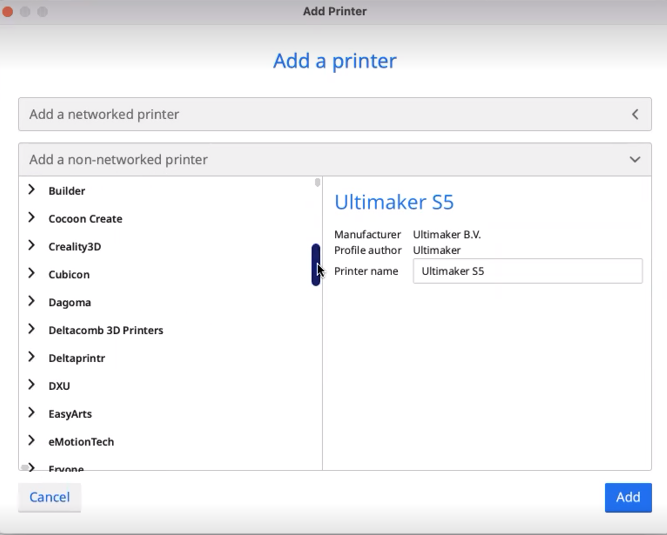667x535 pixels.
Task: Click the Cancel button
Action: click(49, 497)
